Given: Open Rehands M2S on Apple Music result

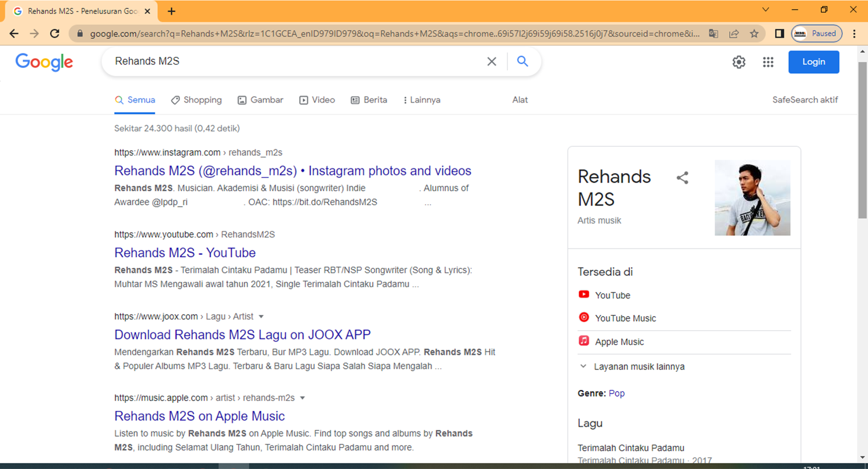Looking at the screenshot, I should 199,416.
